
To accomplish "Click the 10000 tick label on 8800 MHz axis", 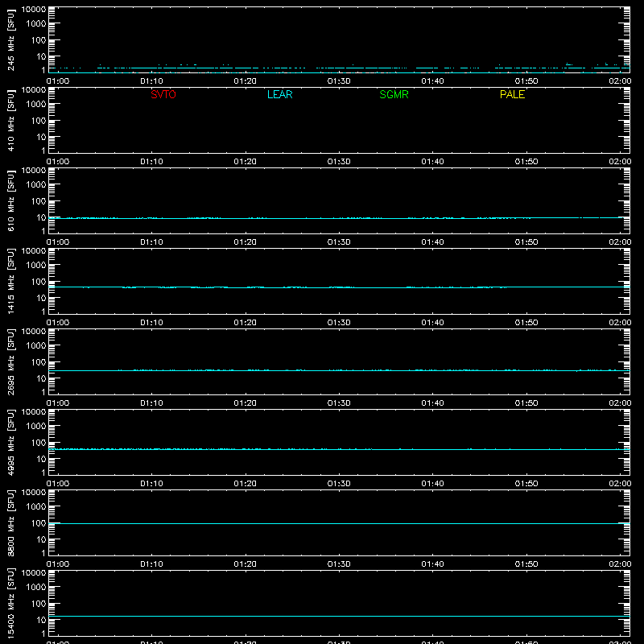I will pyautogui.click(x=34, y=493).
